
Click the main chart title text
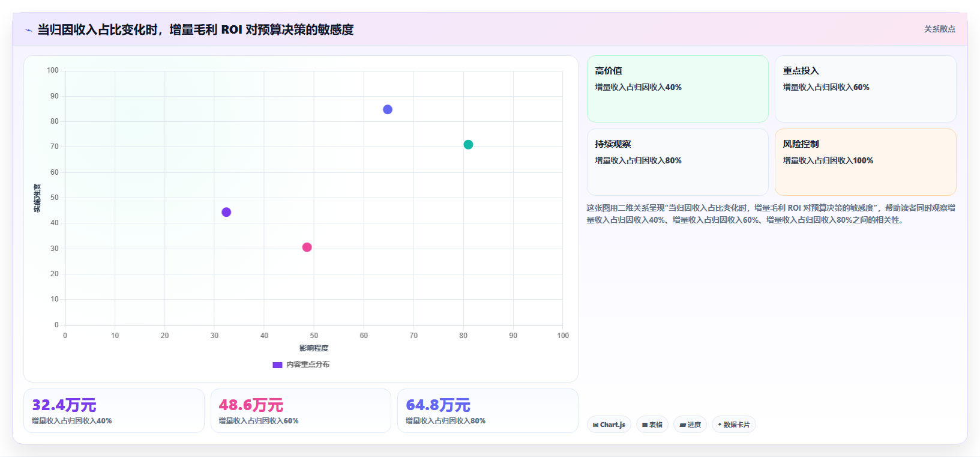tap(196, 29)
